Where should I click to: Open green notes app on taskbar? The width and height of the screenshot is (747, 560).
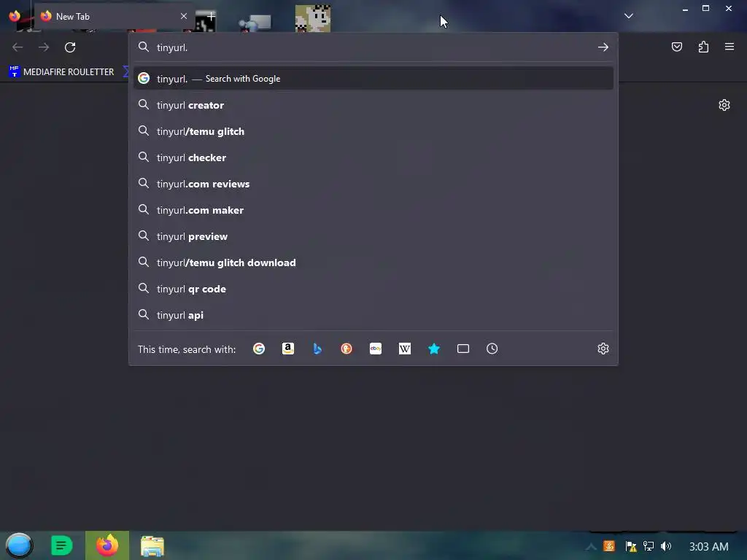pos(61,545)
